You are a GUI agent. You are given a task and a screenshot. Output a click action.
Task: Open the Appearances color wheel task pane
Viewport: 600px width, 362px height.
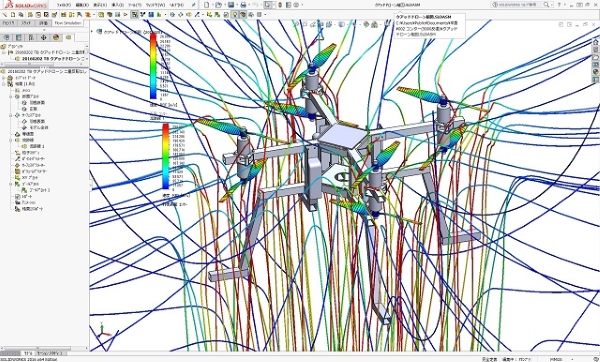click(595, 72)
